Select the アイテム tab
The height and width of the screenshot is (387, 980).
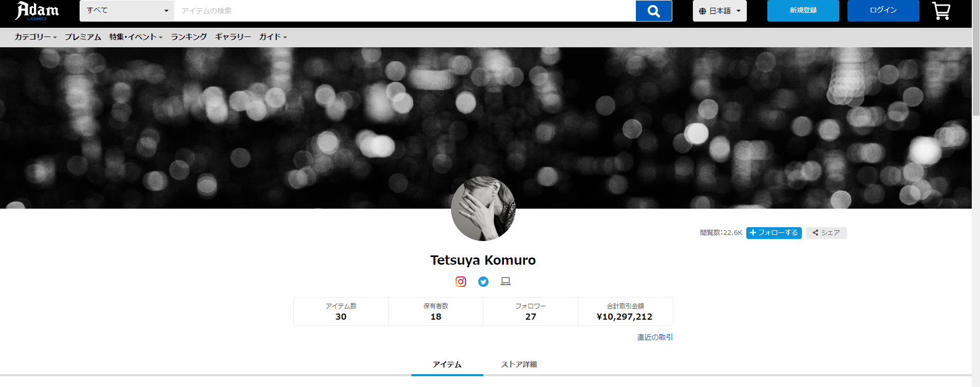point(447,364)
